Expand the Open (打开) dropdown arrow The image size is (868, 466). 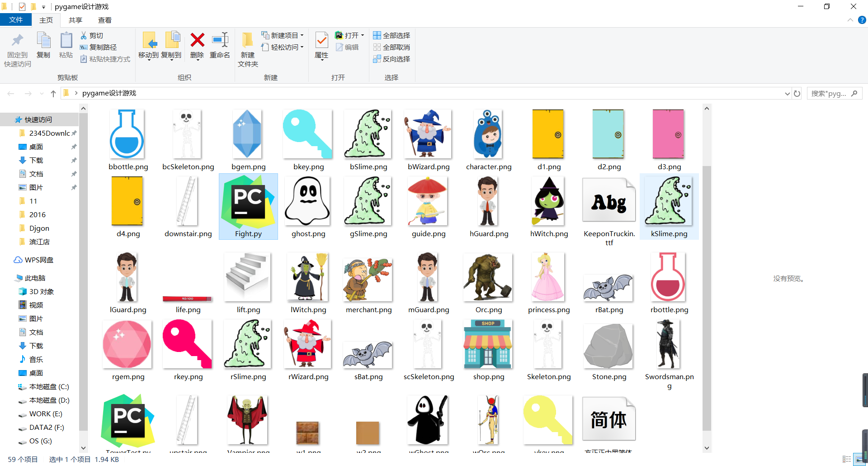click(363, 35)
